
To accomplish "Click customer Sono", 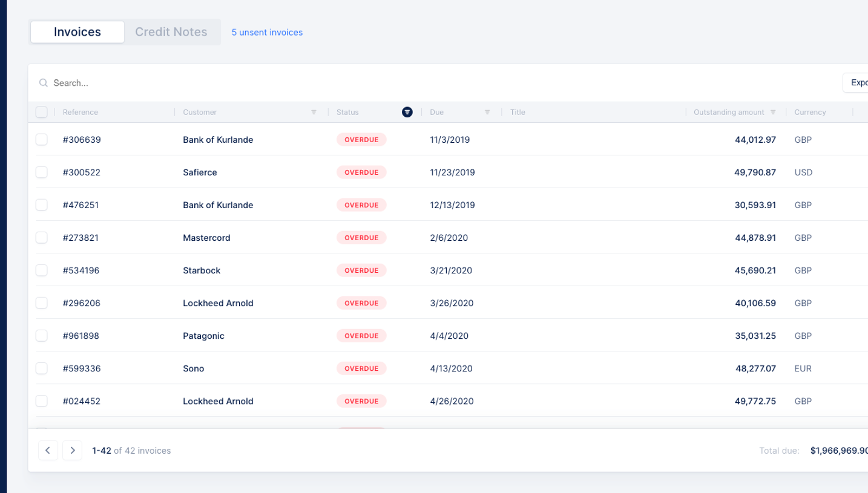I will click(x=194, y=368).
